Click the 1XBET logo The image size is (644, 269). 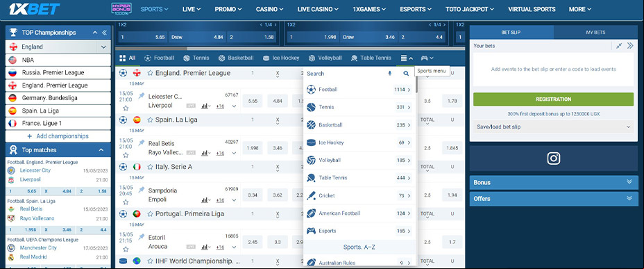[34, 8]
